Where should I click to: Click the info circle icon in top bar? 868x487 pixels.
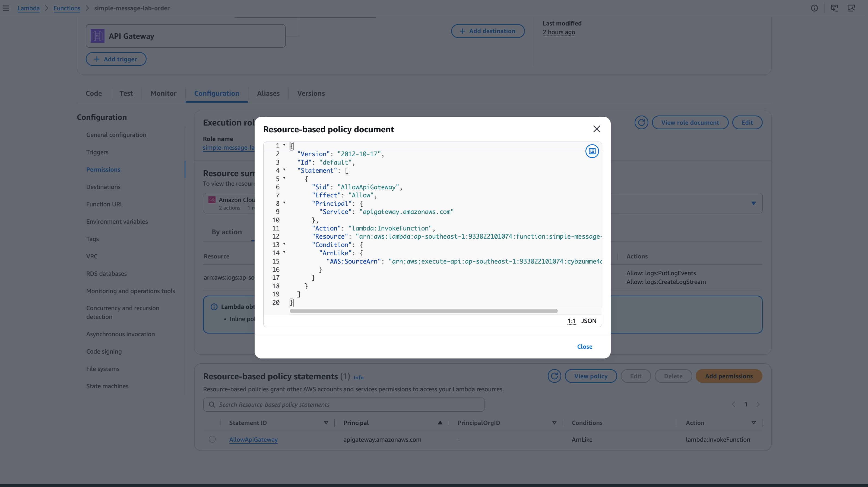click(814, 8)
